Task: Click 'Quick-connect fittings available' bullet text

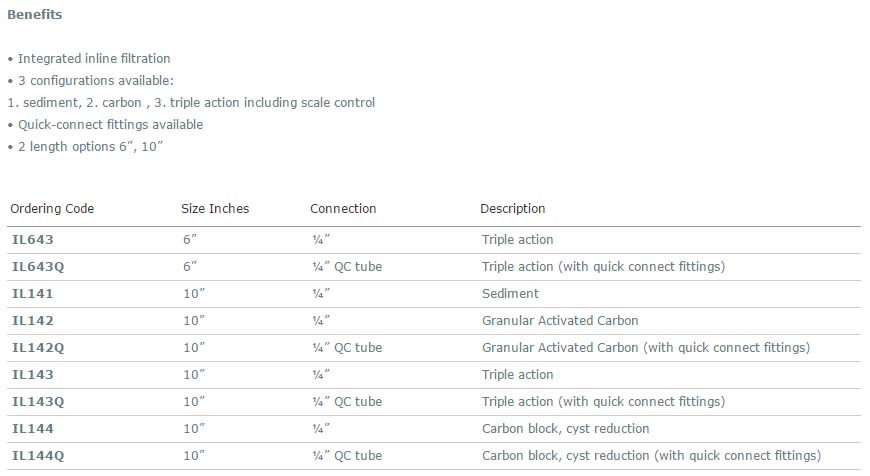Action: [x=110, y=125]
